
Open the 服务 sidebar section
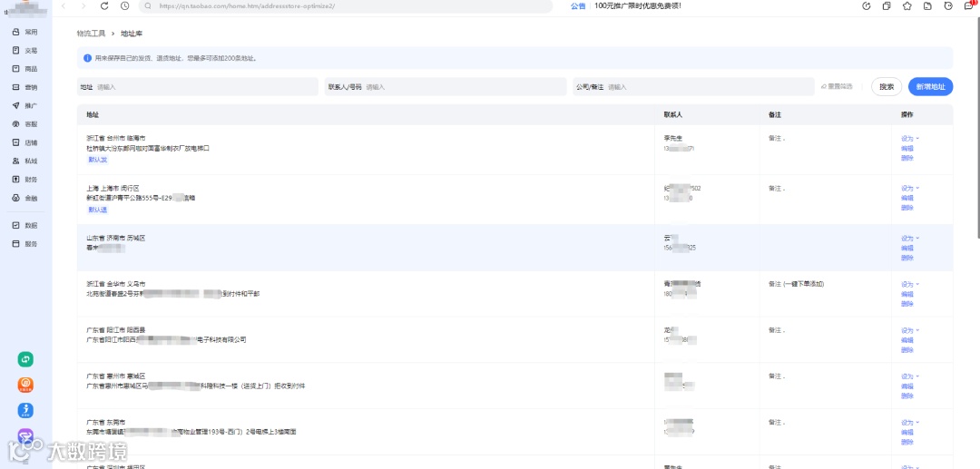[25, 243]
